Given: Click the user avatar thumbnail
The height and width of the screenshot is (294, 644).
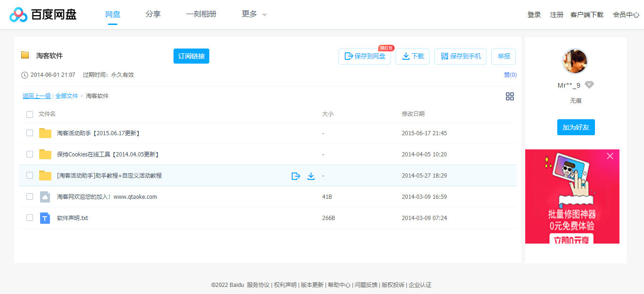Looking at the screenshot, I should (575, 61).
